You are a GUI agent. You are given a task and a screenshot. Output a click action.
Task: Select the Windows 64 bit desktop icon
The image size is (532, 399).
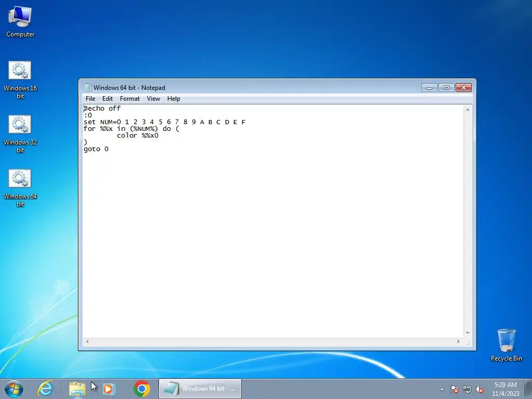pyautogui.click(x=20, y=188)
